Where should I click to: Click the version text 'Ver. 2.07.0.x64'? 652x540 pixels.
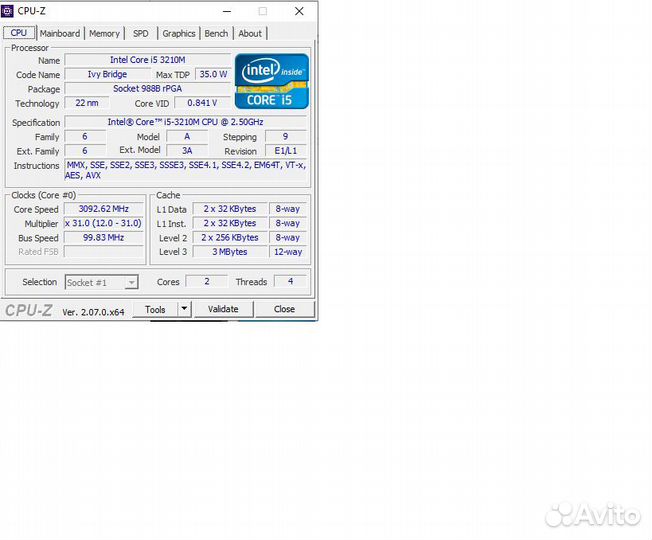pyautogui.click(x=93, y=312)
